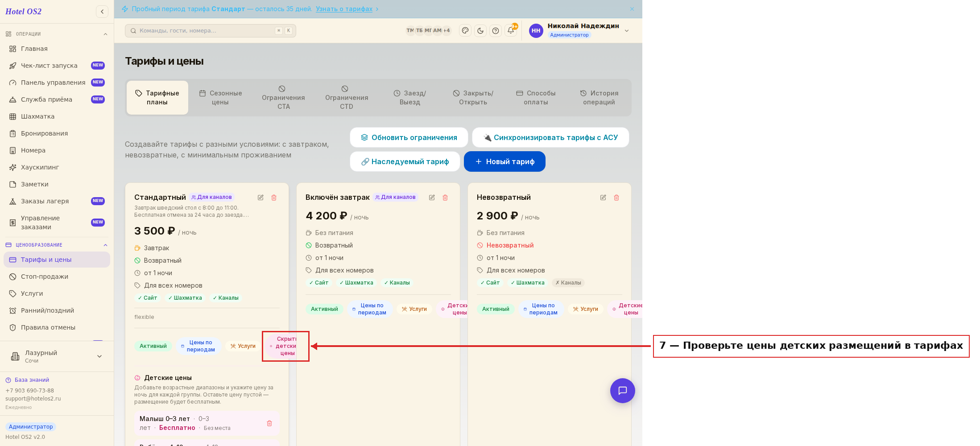Click Синхронизировать тарифы с АСУ button
This screenshot has height=446, width=980.
pyautogui.click(x=551, y=137)
